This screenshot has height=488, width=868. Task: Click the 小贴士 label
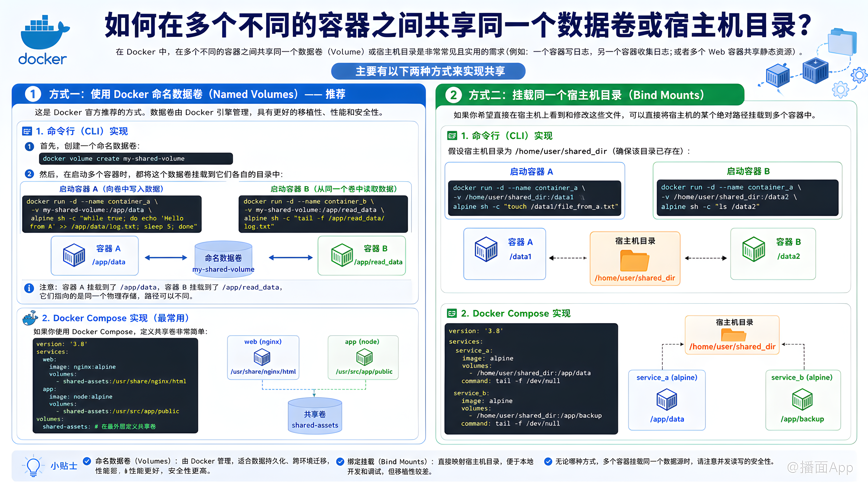tap(64, 466)
